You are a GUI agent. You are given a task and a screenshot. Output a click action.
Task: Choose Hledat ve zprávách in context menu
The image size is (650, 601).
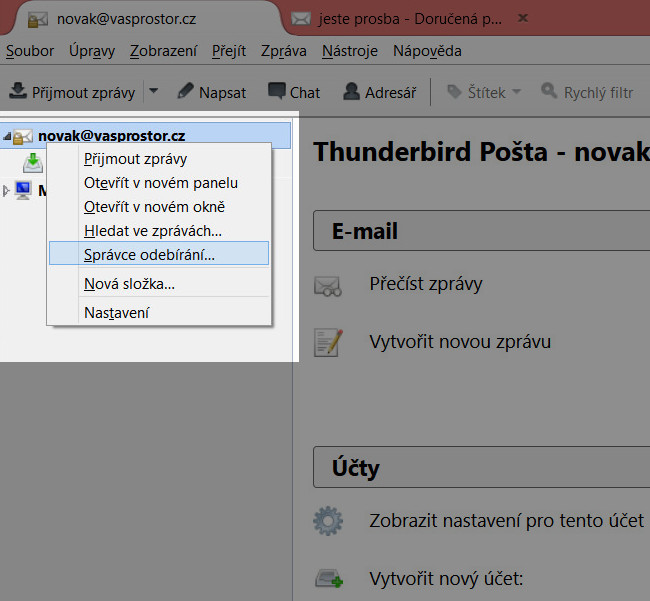click(159, 231)
